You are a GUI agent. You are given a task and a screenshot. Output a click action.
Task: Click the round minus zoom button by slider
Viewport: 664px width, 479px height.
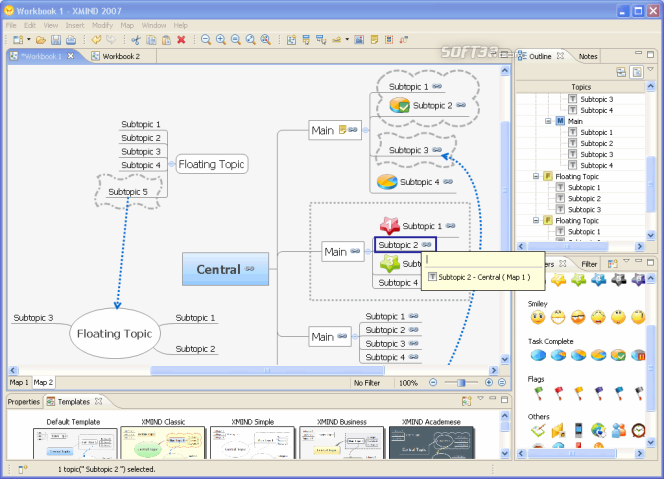tap(433, 382)
